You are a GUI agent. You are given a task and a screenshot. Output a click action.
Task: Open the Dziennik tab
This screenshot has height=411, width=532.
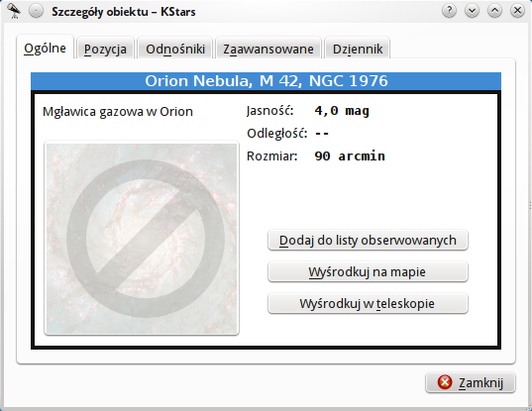pos(358,49)
